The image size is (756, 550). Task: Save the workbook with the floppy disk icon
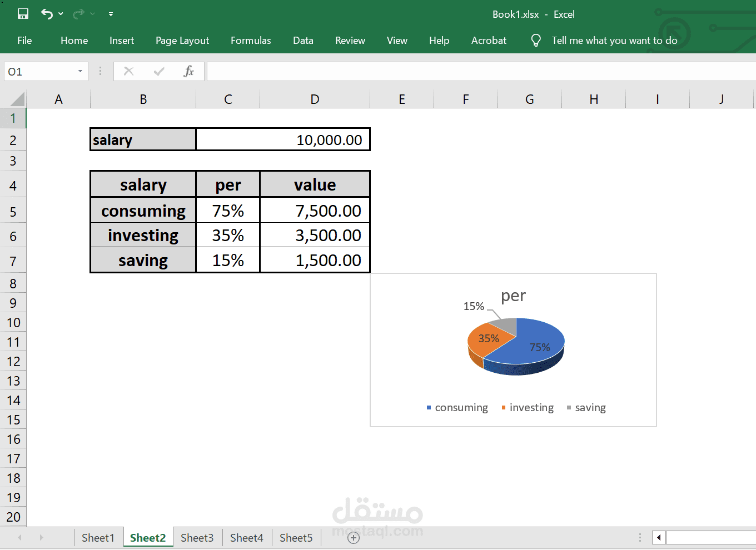click(23, 14)
